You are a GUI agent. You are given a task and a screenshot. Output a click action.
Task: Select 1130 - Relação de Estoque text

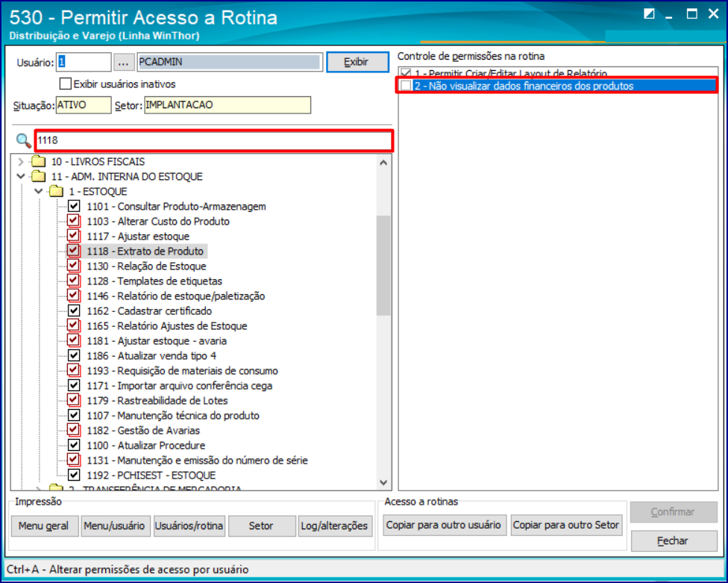(146, 266)
